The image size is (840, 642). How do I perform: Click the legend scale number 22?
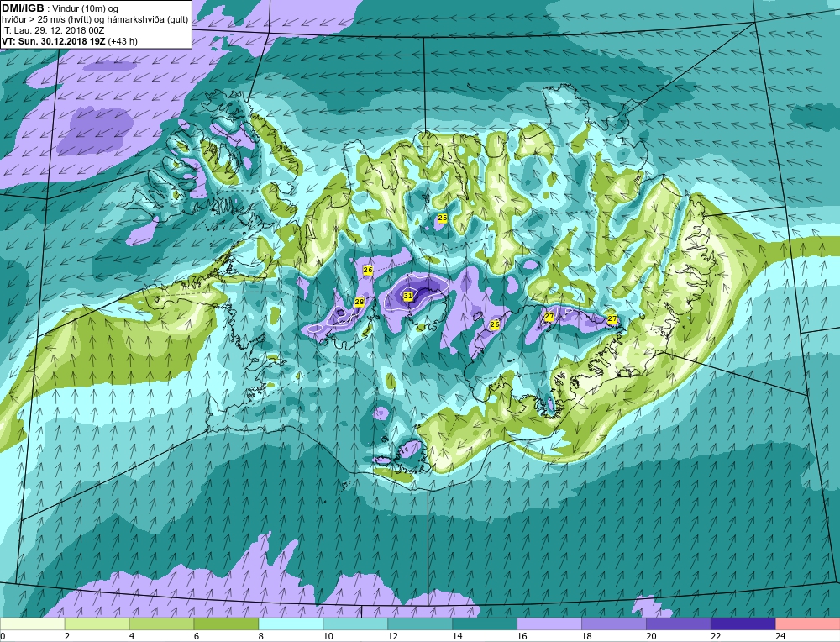click(x=716, y=636)
